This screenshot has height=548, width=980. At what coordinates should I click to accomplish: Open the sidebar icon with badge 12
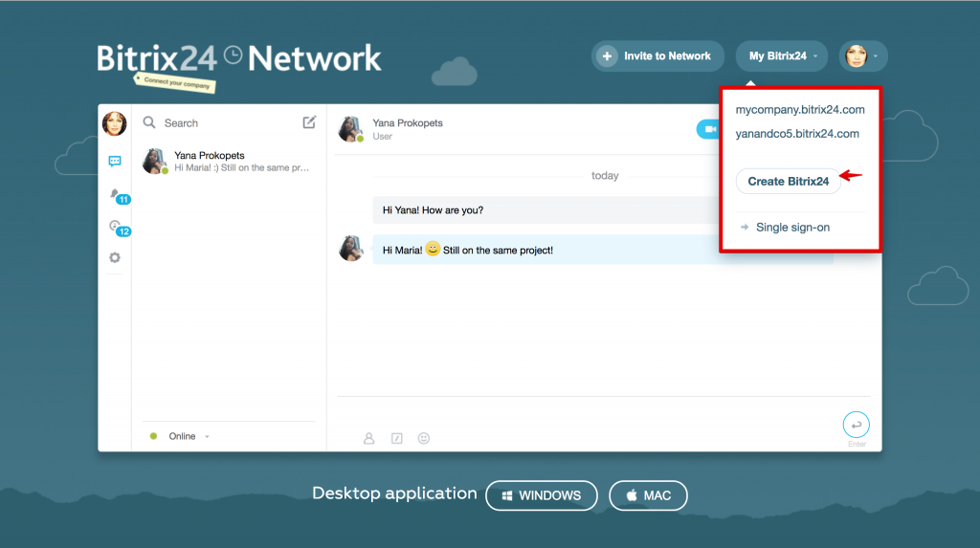[118, 228]
